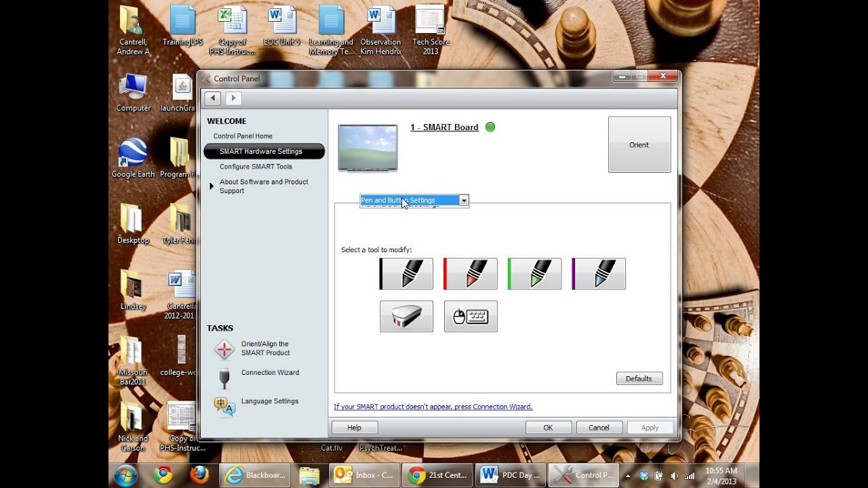
Task: Click the Dropbox tray icon
Action: point(644,476)
